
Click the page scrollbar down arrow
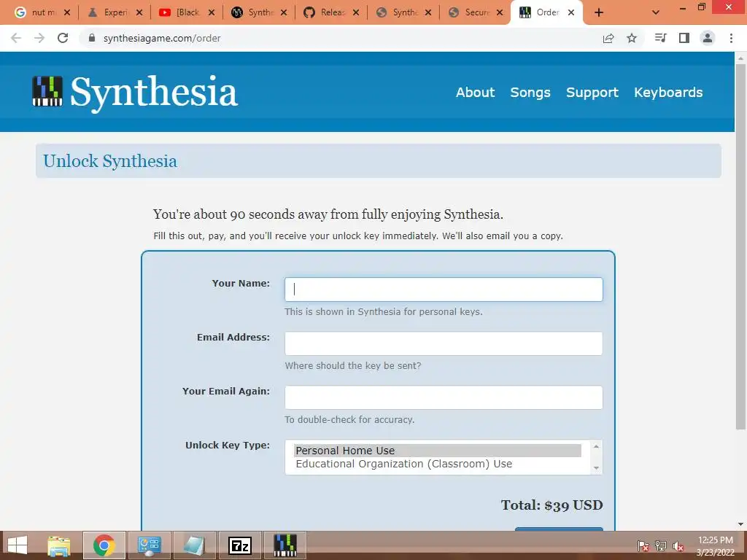[x=740, y=524]
